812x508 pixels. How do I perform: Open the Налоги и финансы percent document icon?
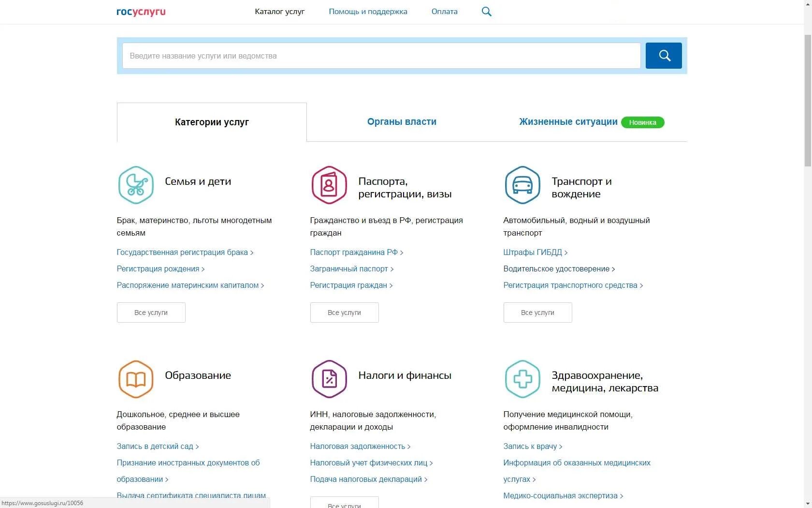pyautogui.click(x=329, y=379)
